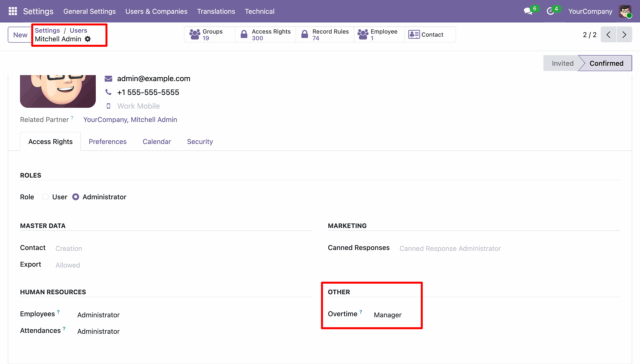Open Record Rules lock smart button
The width and height of the screenshot is (640, 364).
point(304,34)
